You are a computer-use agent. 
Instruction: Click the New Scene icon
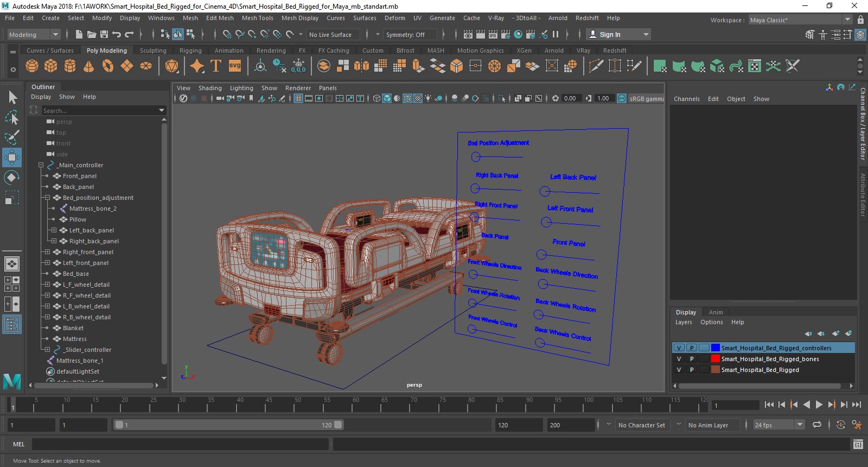tap(79, 34)
